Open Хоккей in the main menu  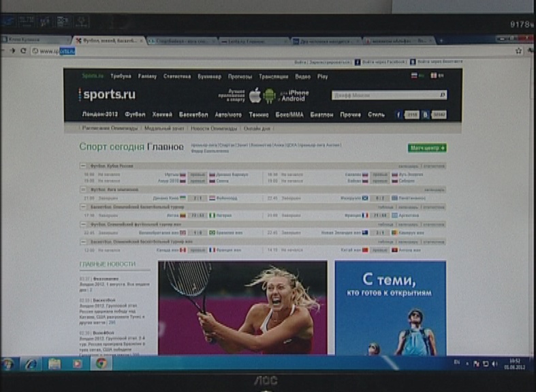(x=162, y=115)
